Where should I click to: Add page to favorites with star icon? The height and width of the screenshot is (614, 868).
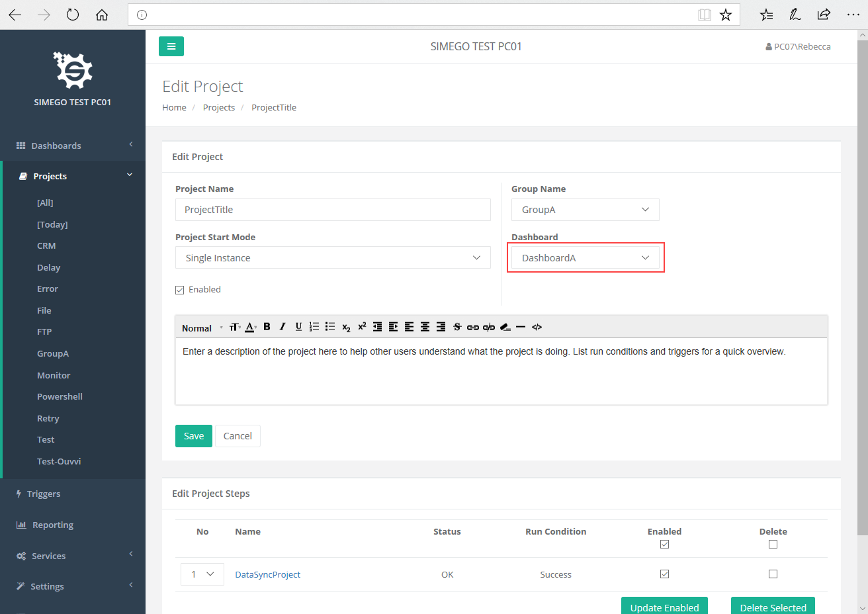(726, 15)
